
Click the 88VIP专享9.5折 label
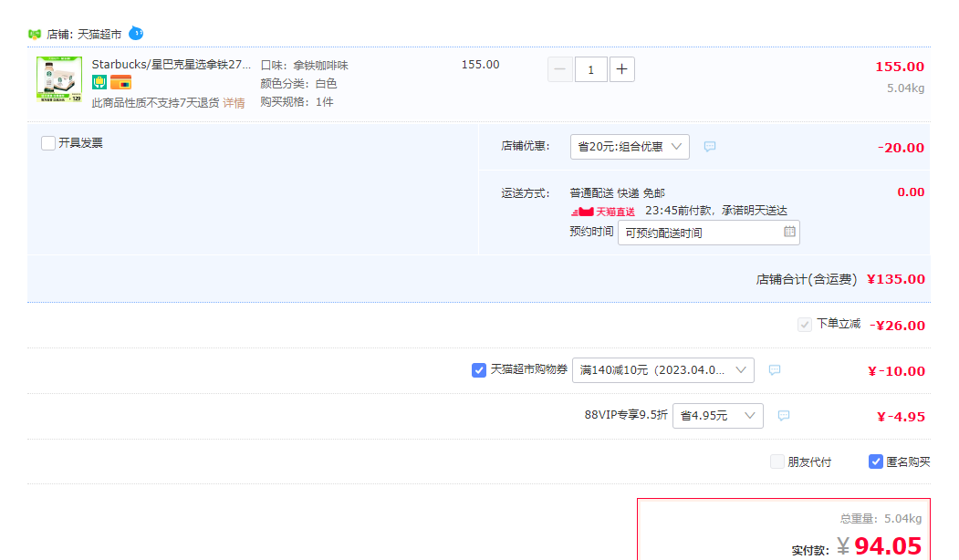626,415
